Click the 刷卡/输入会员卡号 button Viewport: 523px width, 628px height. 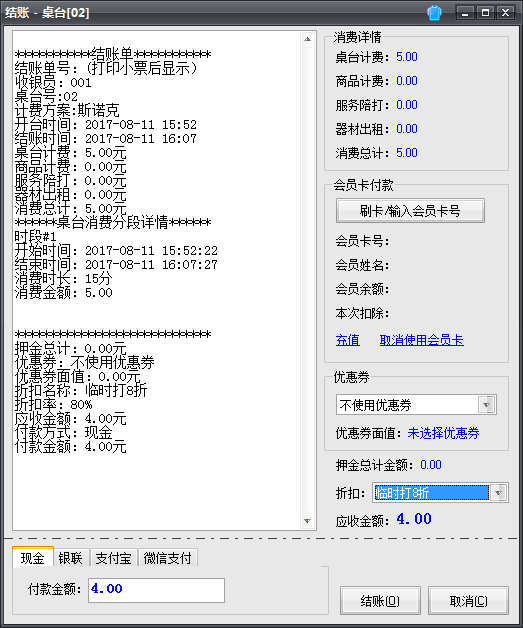[410, 211]
